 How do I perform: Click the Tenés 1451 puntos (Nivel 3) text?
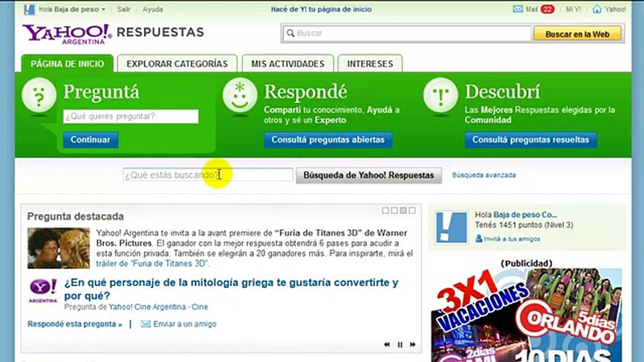pyautogui.click(x=524, y=225)
